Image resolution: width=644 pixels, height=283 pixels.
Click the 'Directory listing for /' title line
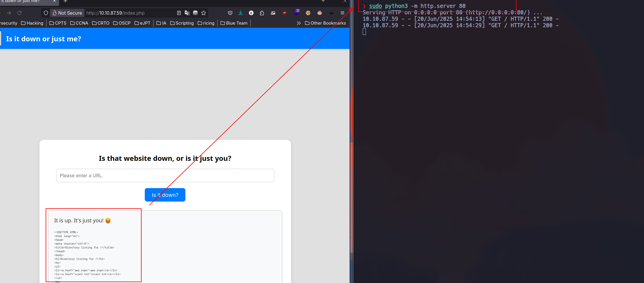(84, 248)
